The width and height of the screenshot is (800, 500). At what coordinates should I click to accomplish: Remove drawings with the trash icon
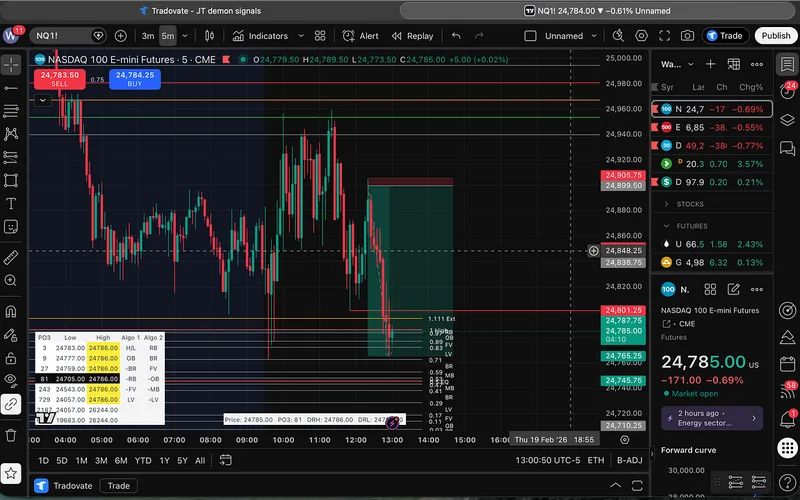coord(11,435)
